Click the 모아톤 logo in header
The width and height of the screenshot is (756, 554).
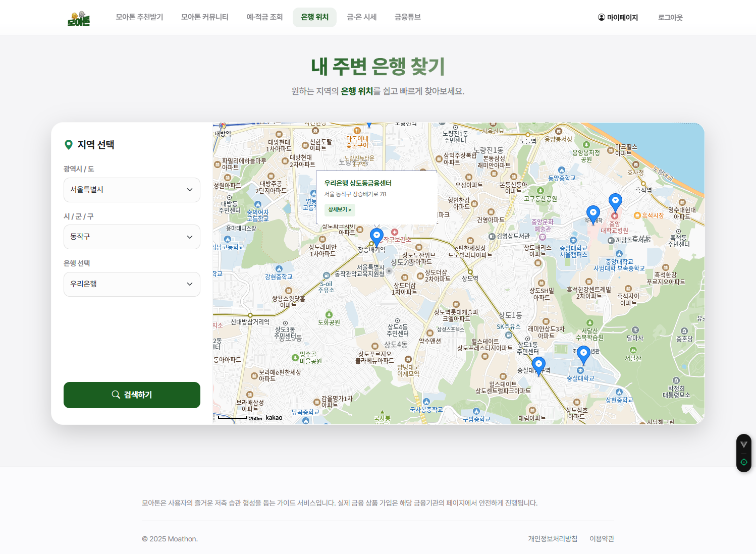pos(78,18)
